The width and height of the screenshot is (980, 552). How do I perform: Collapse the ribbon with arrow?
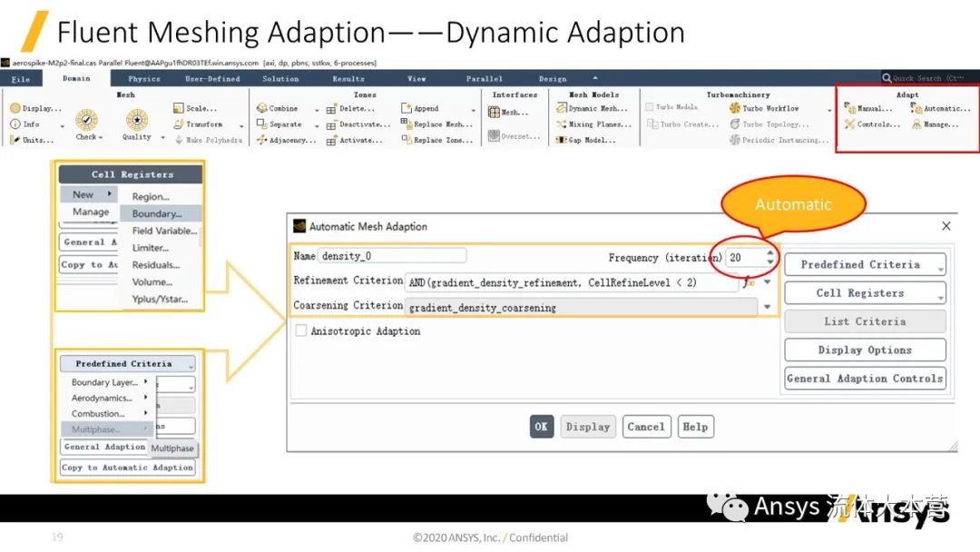595,78
